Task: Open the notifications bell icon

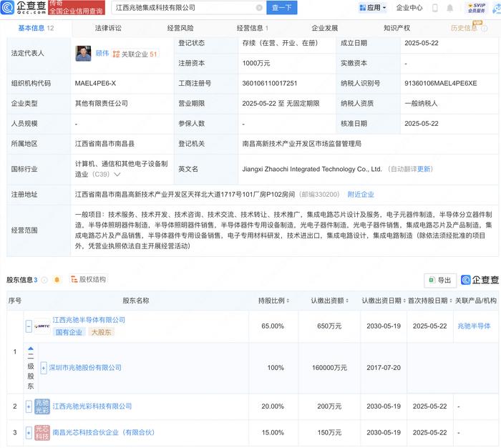Action: (x=450, y=8)
